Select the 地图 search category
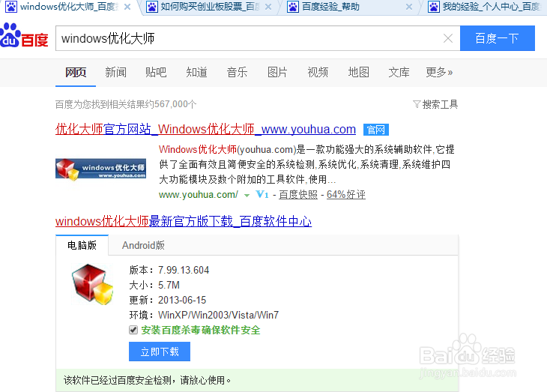The height and width of the screenshot is (392, 547). click(359, 72)
